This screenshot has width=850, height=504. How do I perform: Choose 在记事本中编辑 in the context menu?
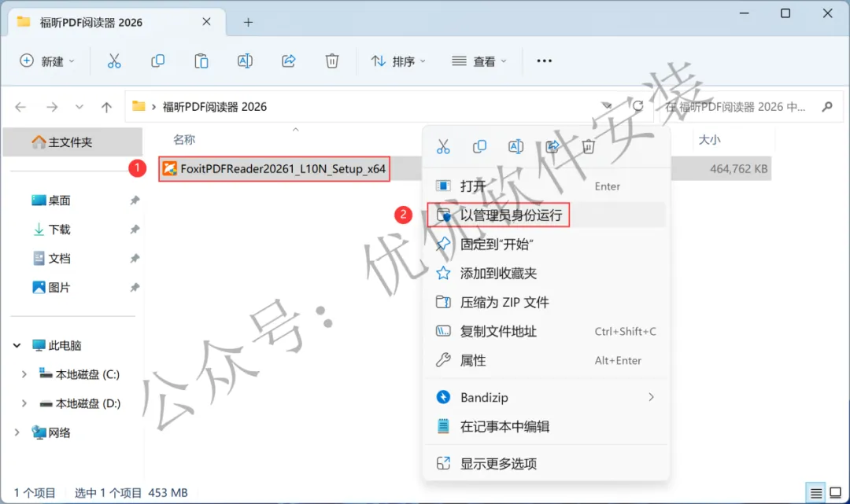pos(546,427)
